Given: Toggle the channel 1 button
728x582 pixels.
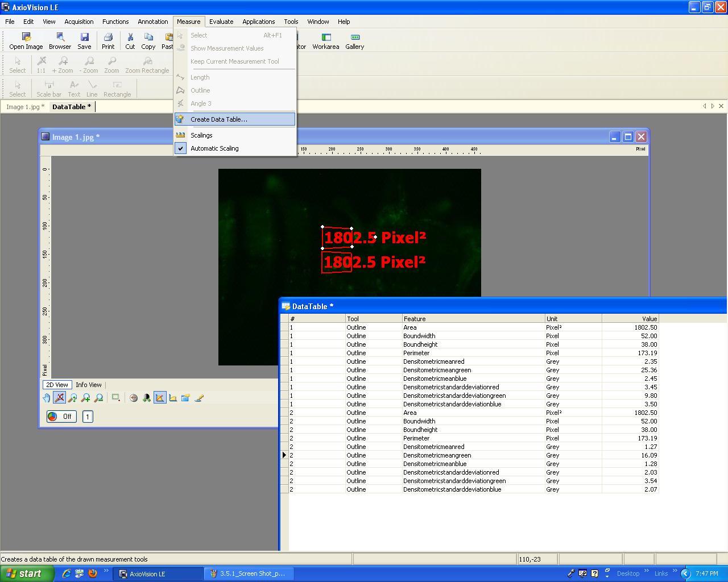Looking at the screenshot, I should [88, 417].
